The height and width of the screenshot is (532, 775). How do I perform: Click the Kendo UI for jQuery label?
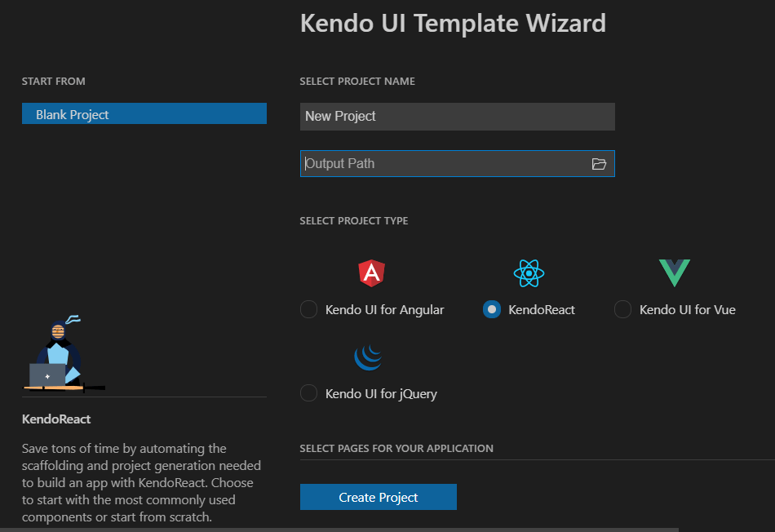click(x=381, y=394)
